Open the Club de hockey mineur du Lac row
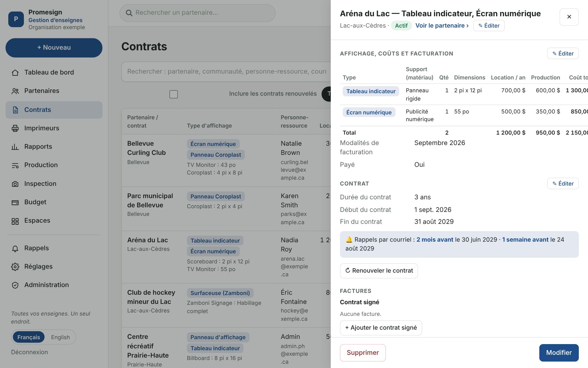 (226, 305)
